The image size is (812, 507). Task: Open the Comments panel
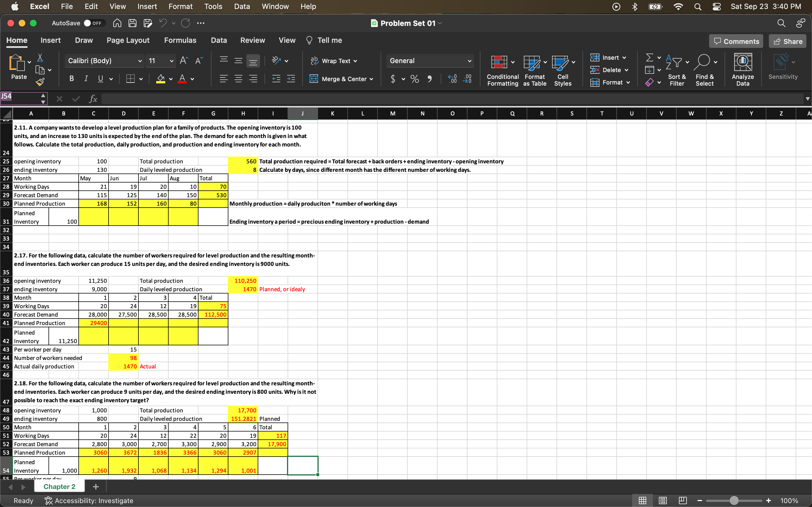coord(736,41)
